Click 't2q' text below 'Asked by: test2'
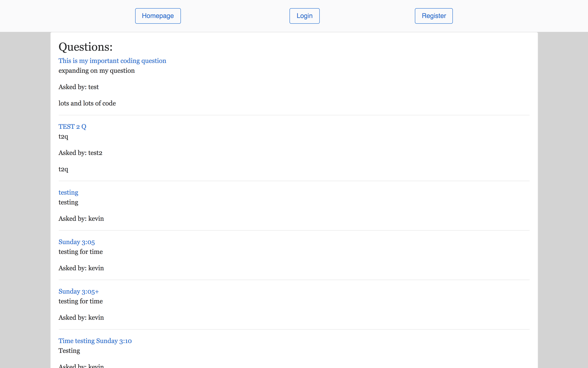Screen dimensions: 588x368 pos(63,169)
